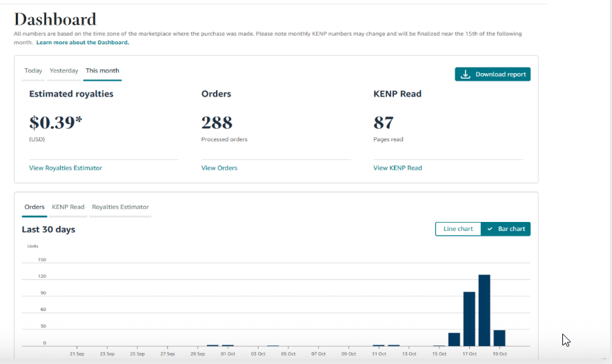The image size is (612, 364).
Task: Open the KENP Read chart tab
Action: pyautogui.click(x=68, y=207)
